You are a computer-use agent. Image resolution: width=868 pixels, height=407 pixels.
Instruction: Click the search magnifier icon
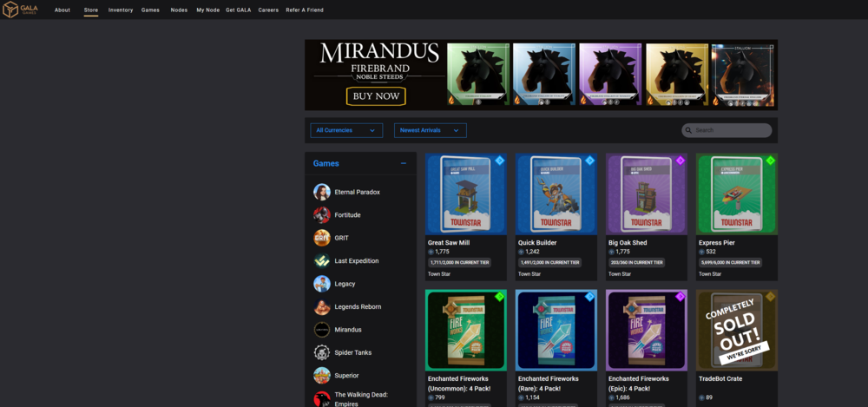coord(688,131)
